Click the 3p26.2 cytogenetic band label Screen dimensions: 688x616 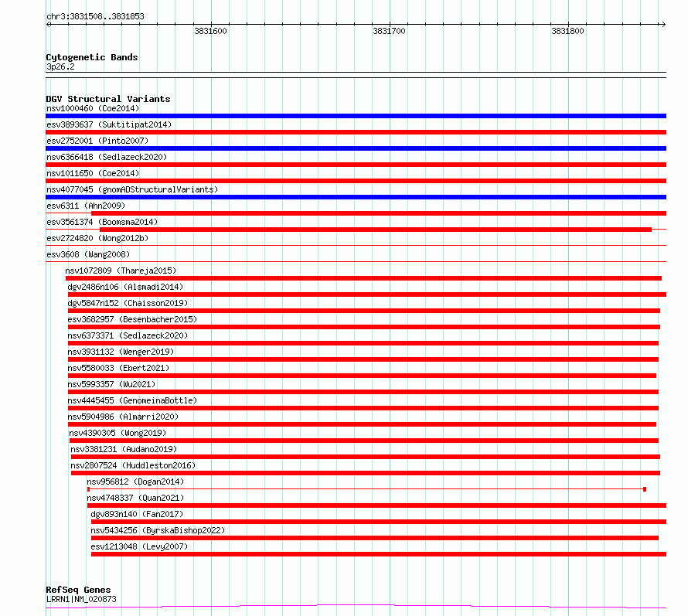(x=60, y=67)
